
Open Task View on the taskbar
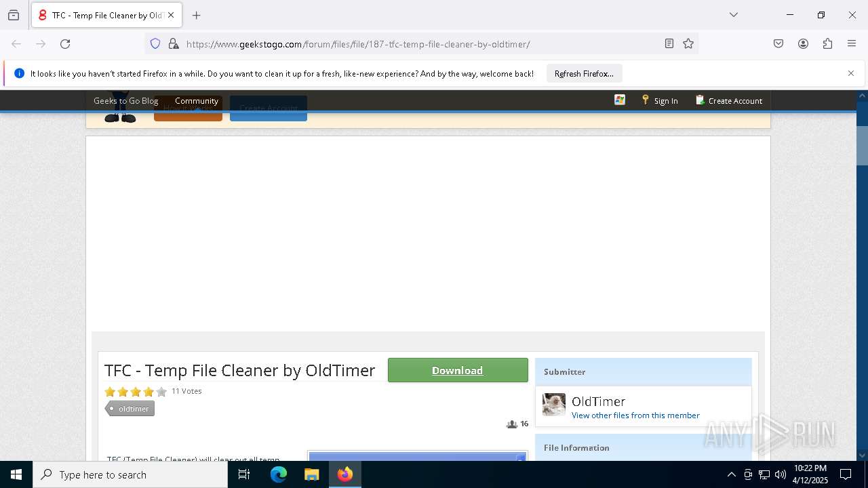[244, 474]
